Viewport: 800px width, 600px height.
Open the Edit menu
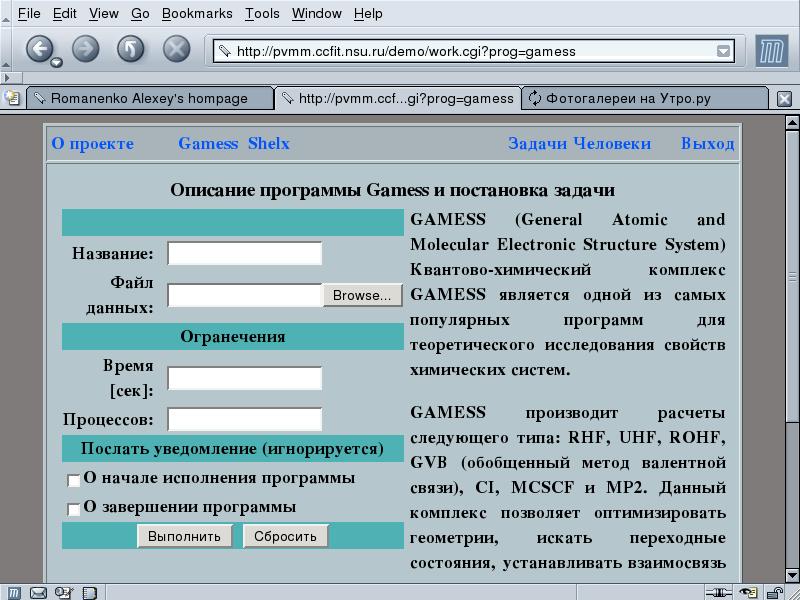coord(65,14)
